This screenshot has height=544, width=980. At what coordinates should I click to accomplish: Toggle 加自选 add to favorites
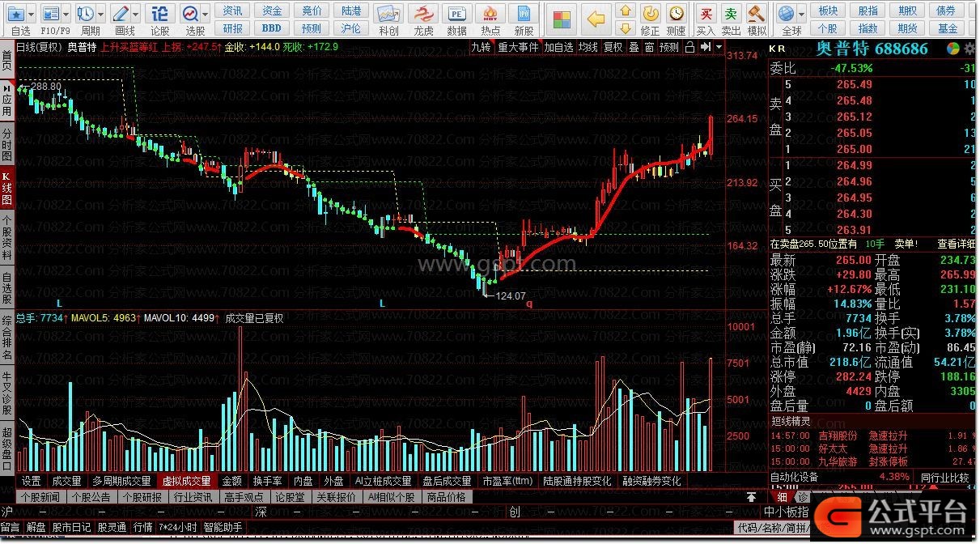tap(558, 47)
